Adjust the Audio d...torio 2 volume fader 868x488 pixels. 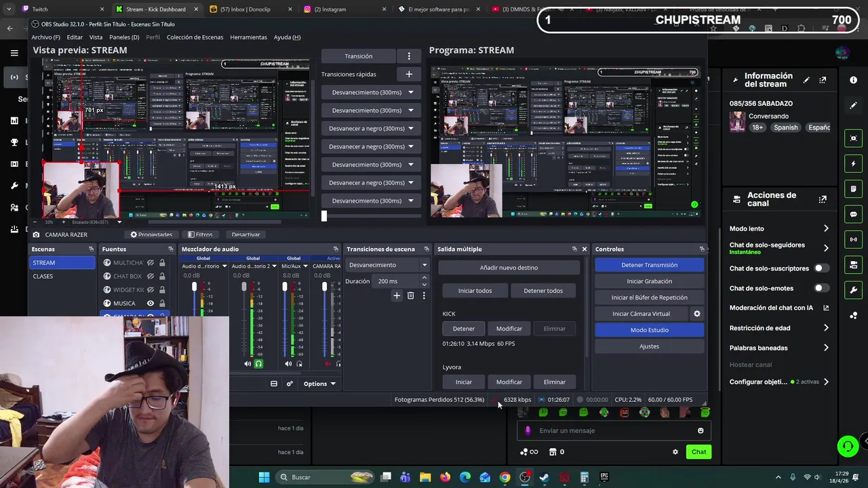coord(244,287)
